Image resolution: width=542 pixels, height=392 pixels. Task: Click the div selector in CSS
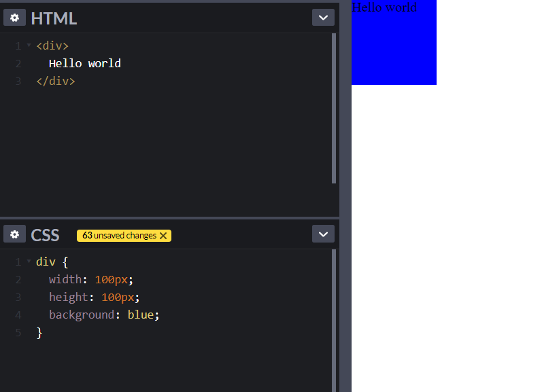pos(46,262)
